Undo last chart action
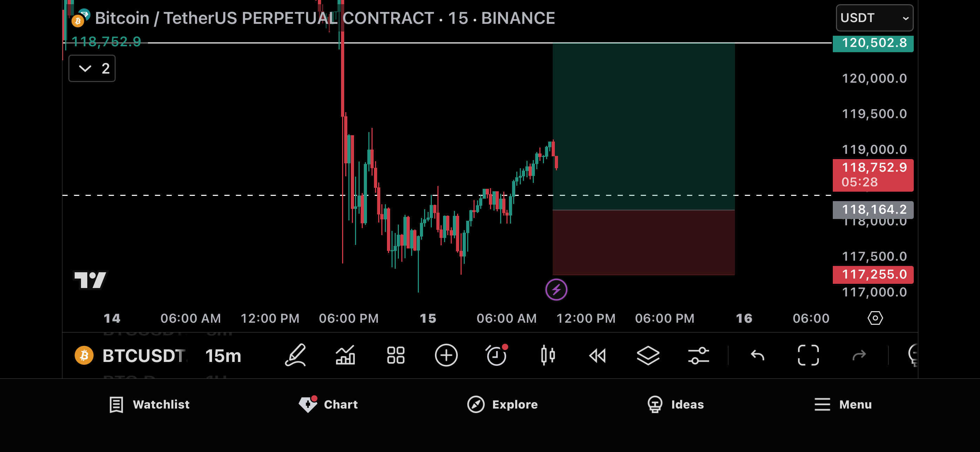This screenshot has width=980, height=452. point(757,356)
